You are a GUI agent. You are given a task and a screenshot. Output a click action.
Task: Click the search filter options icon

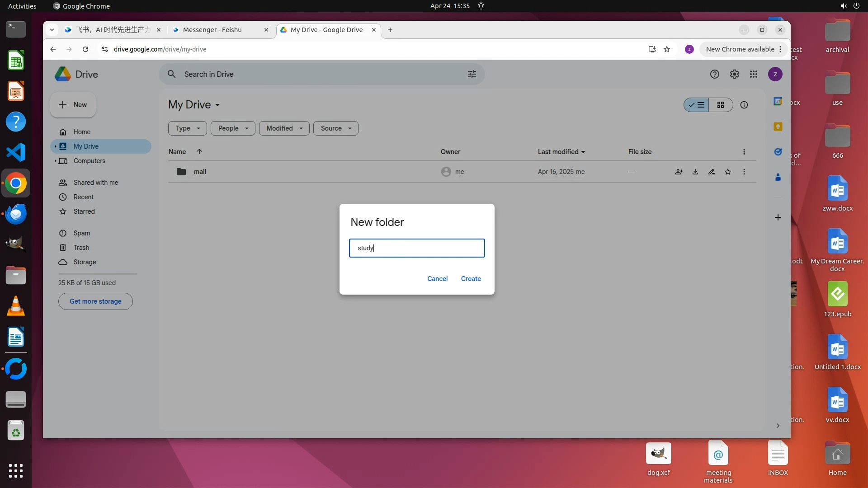(x=472, y=74)
